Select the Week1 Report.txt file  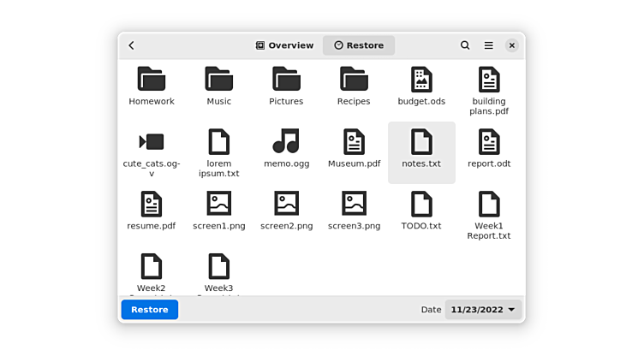489,205
